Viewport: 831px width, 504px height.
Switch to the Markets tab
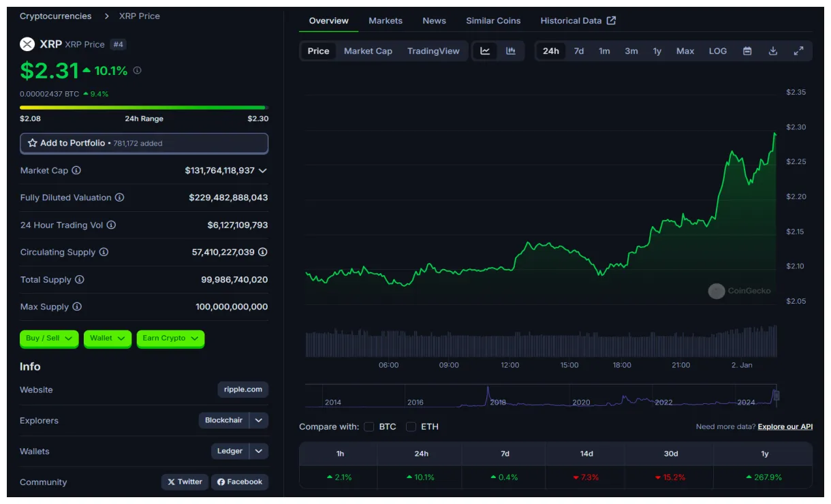pyautogui.click(x=386, y=20)
